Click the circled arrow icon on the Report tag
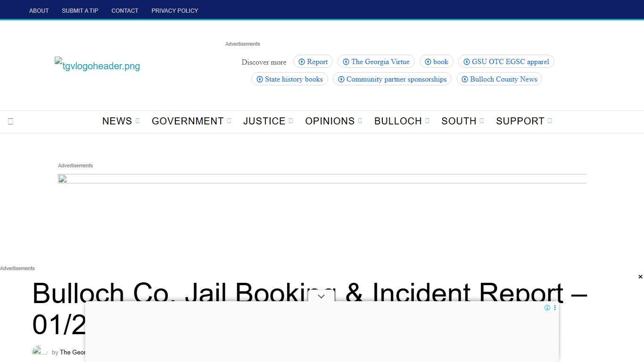Viewport: 644px width, 362px height. 301,61
